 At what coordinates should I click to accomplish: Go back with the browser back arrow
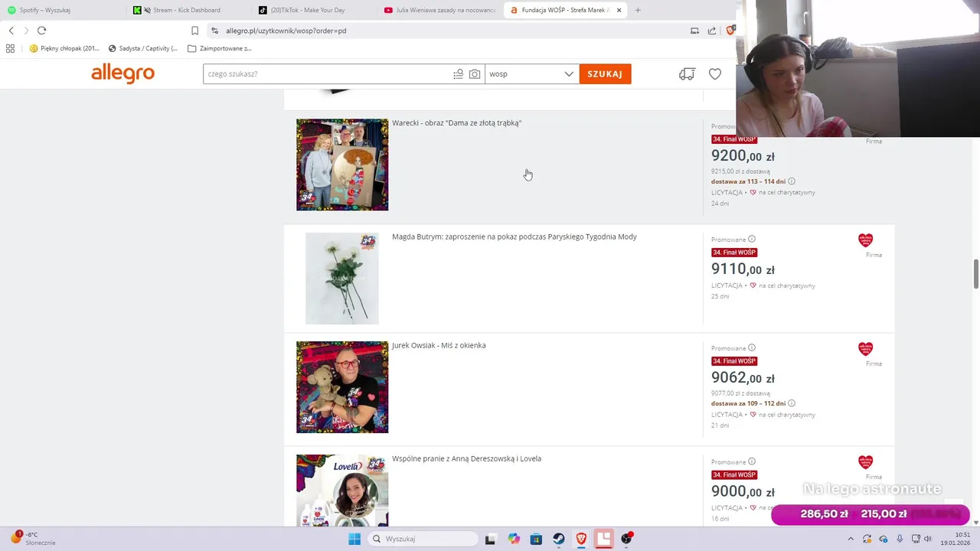[x=11, y=31]
